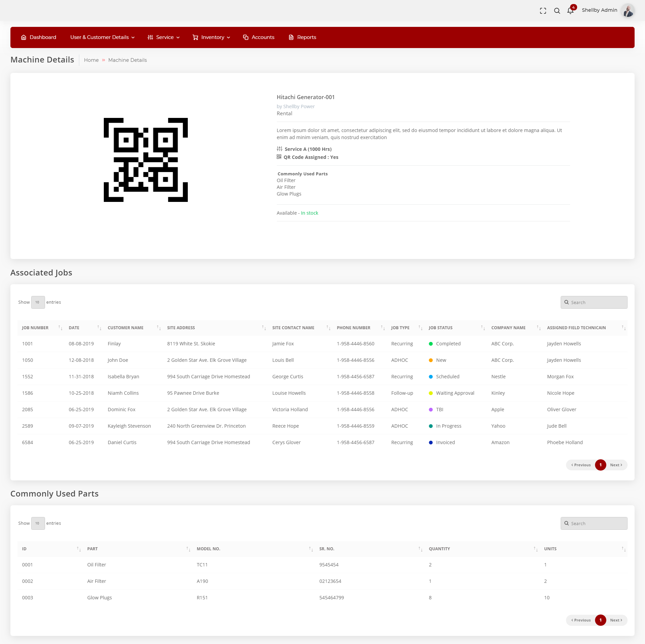Click orange New status dot
Image resolution: width=645 pixels, height=644 pixels.
(431, 360)
